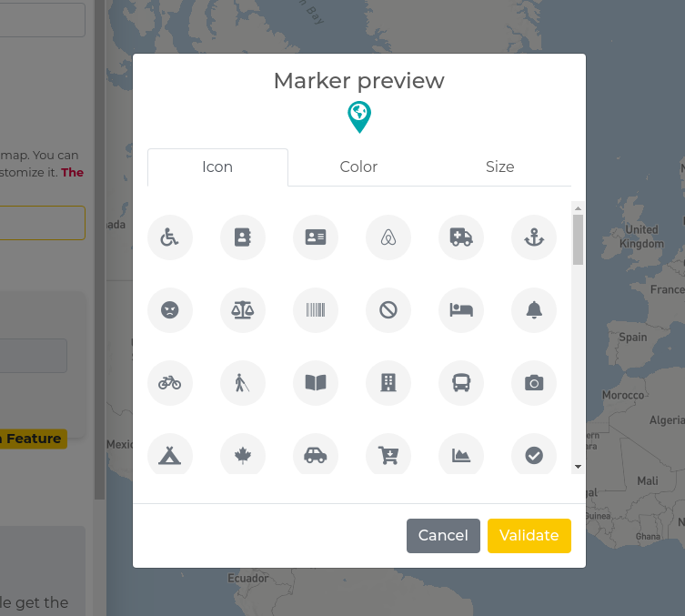
Task: Pick the building icon
Action: tap(388, 383)
